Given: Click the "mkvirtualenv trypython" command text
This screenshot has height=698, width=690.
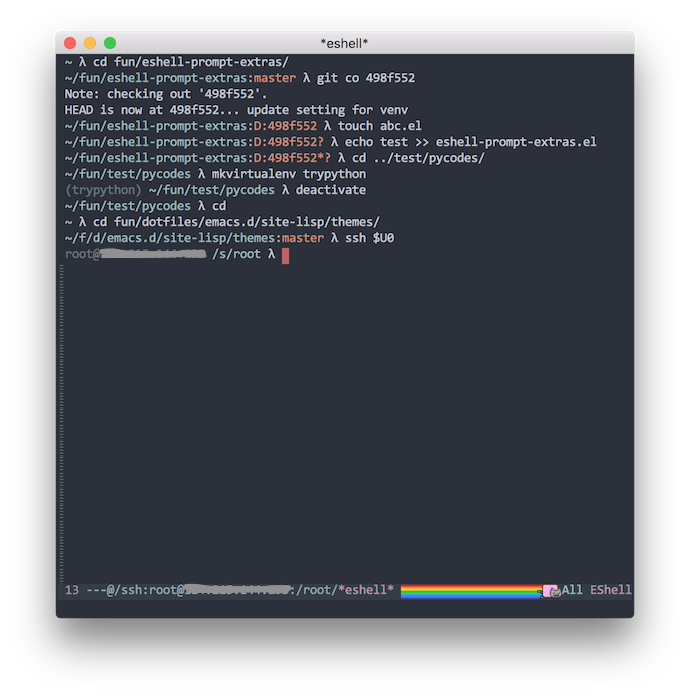Looking at the screenshot, I should [x=288, y=174].
